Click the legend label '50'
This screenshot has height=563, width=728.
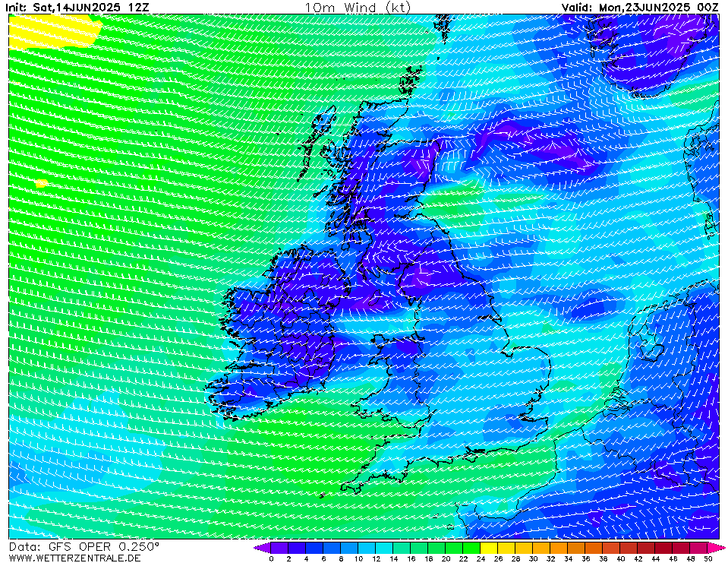pyautogui.click(x=708, y=558)
